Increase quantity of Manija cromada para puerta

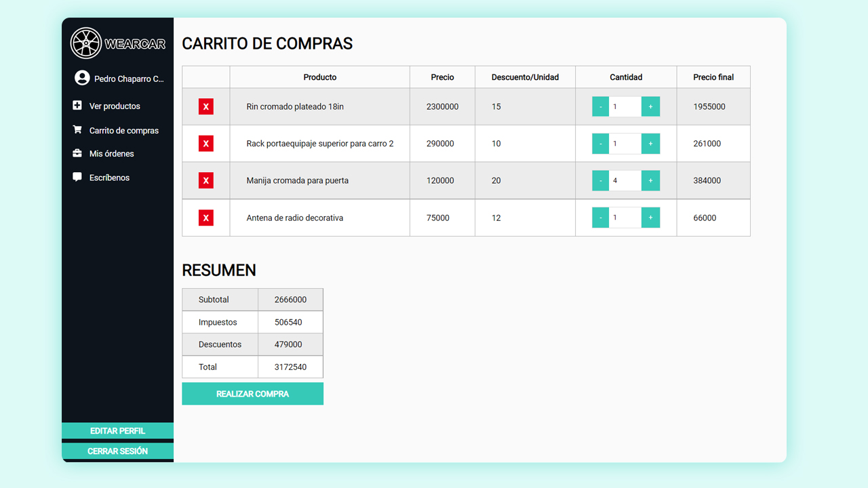pyautogui.click(x=650, y=180)
